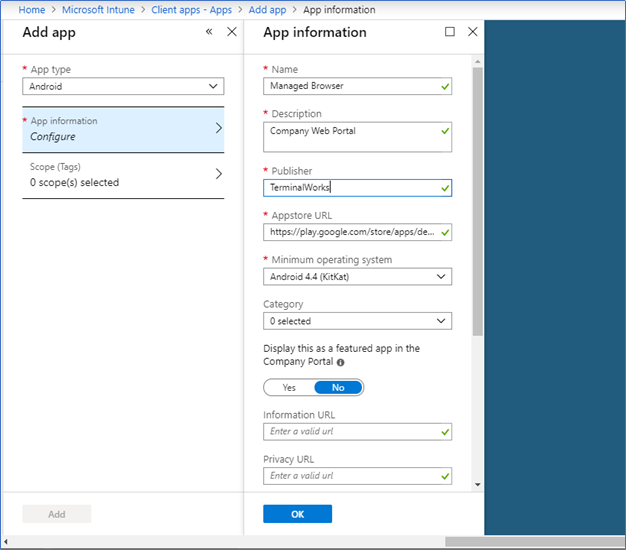Click the horizontal scrollbar thumb at bottom
The image size is (626, 550).
coord(535,542)
